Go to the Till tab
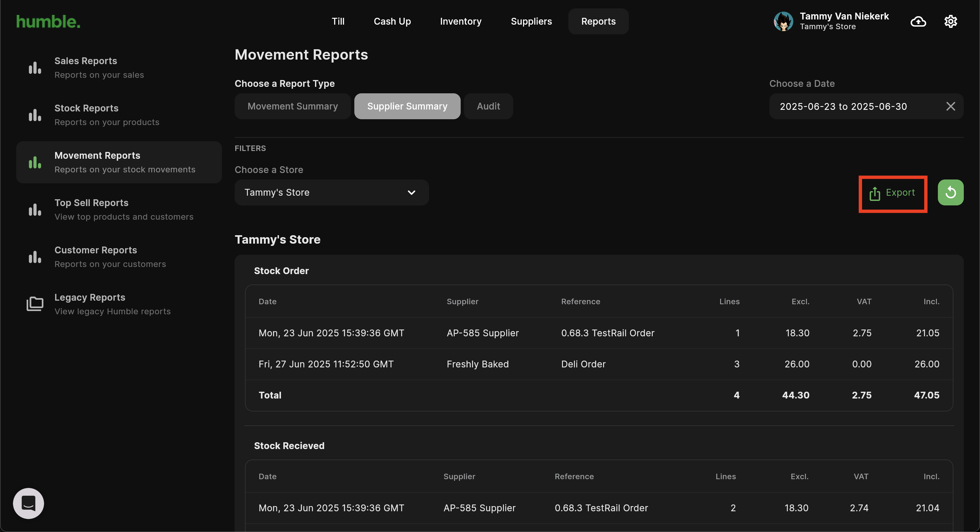Screen dimensions: 980x532 pyautogui.click(x=338, y=21)
